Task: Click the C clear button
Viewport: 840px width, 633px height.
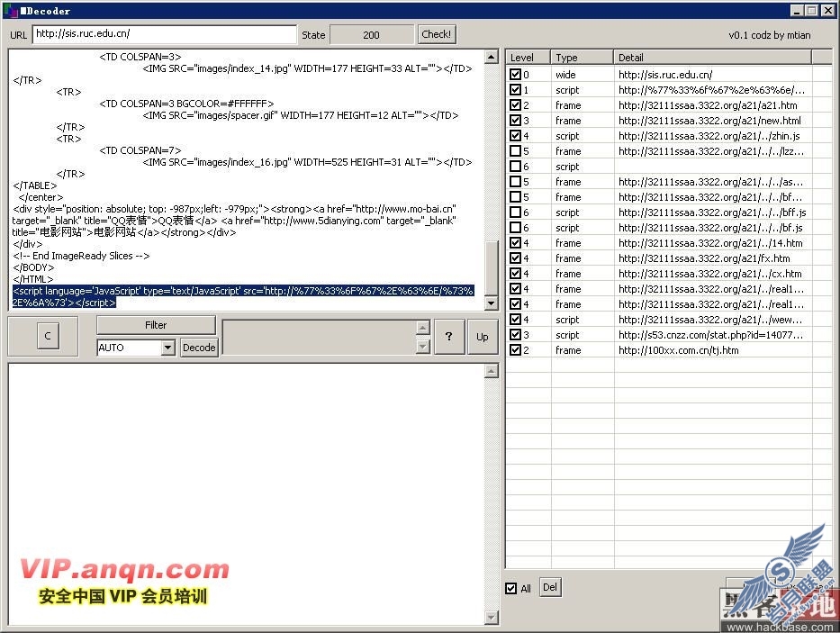Action: tap(48, 336)
